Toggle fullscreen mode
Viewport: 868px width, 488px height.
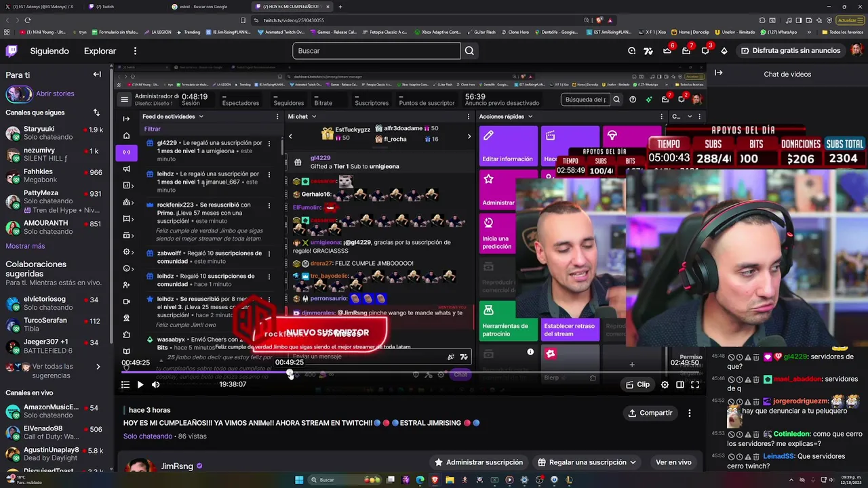695,385
